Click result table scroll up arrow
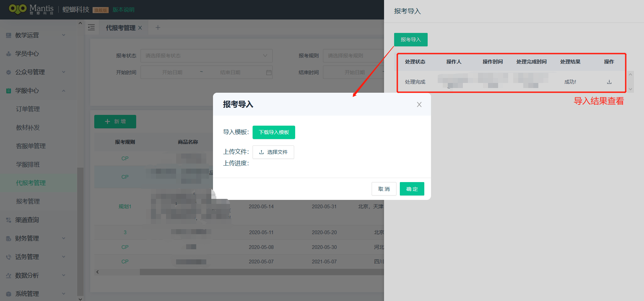The image size is (644, 301). pyautogui.click(x=630, y=75)
